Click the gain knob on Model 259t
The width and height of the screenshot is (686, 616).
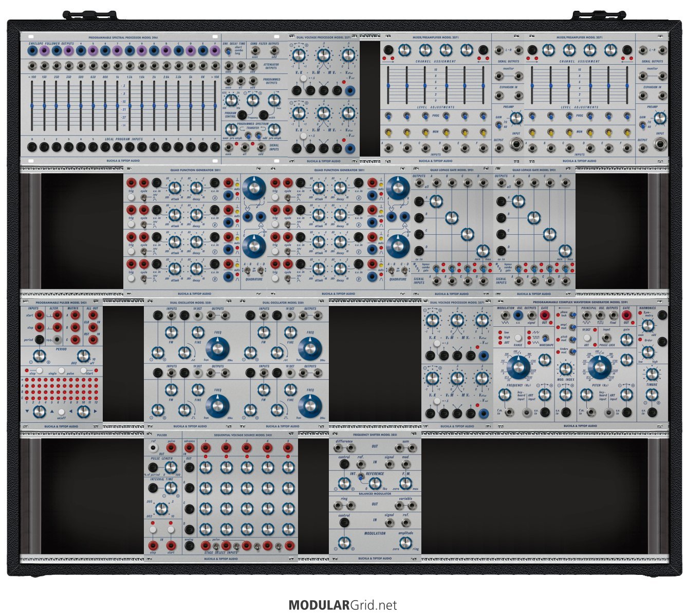[x=626, y=339]
